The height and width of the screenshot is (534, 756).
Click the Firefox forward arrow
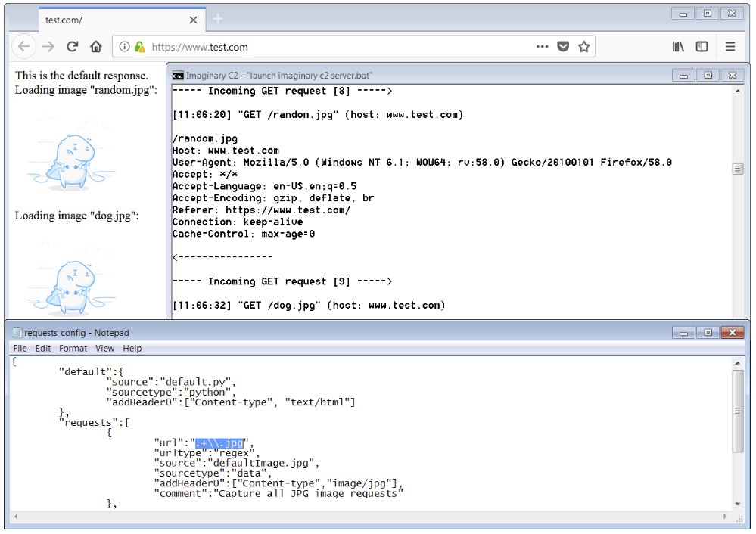click(48, 47)
